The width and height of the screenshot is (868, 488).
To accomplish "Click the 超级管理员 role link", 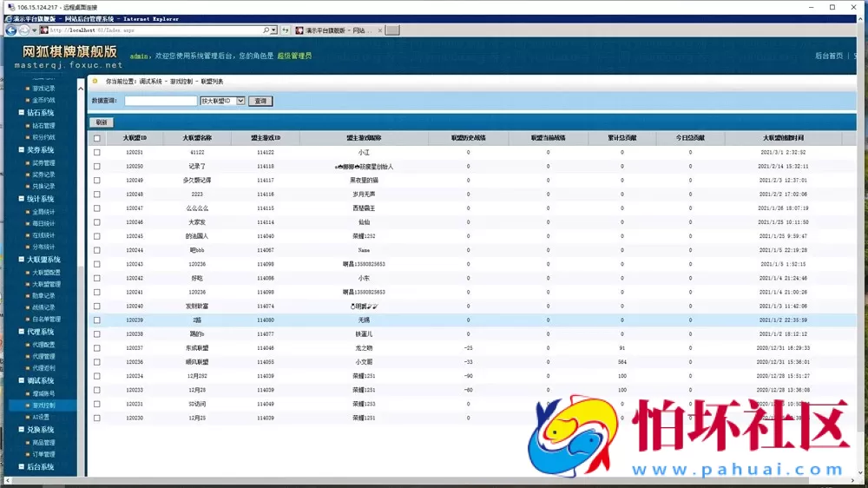I will pos(294,56).
